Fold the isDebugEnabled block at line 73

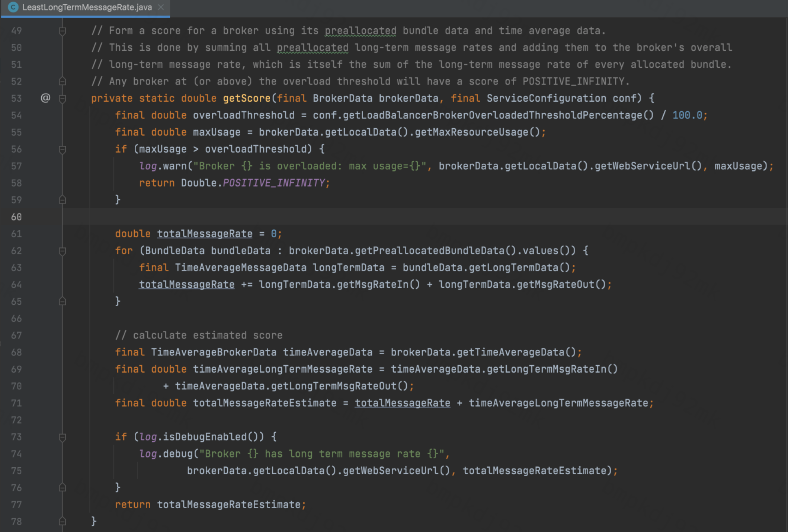(63, 437)
